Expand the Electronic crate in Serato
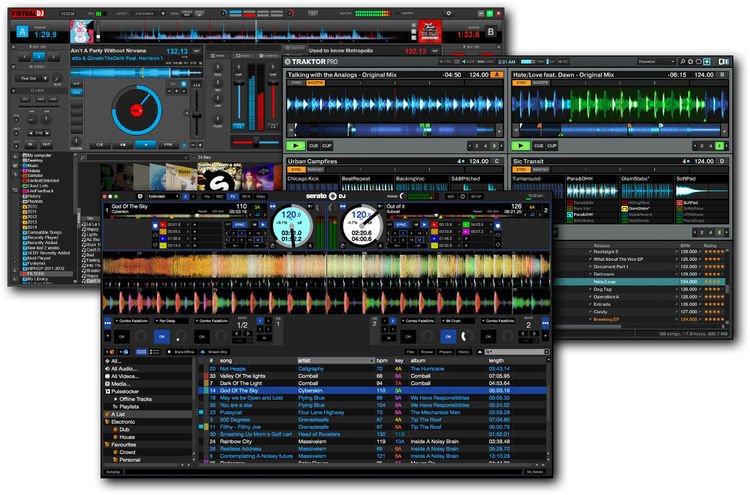Screen dimensions: 750x495 107,422
